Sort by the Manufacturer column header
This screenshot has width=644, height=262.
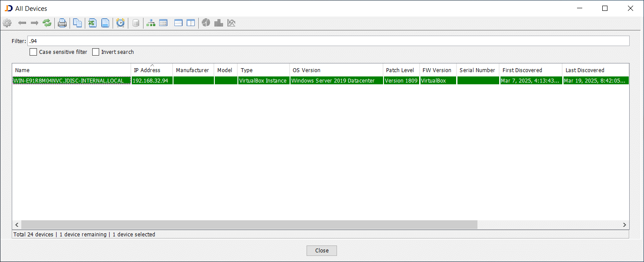(193, 70)
